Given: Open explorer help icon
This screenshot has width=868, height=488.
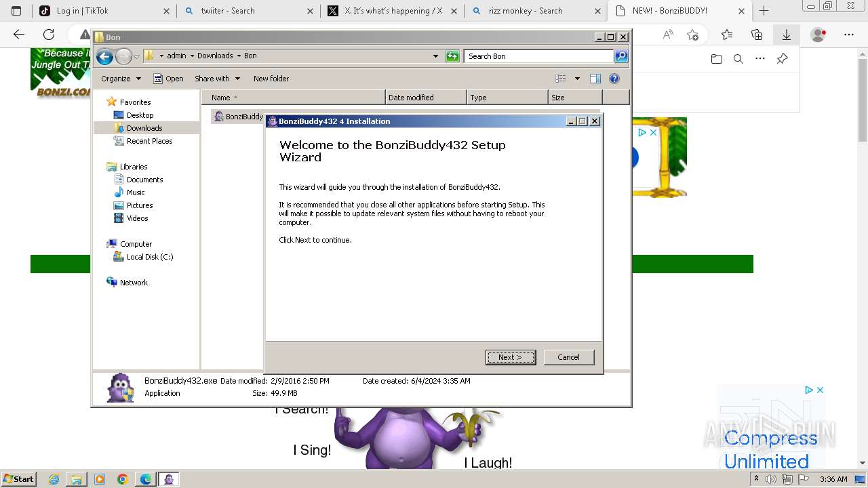Looking at the screenshot, I should click(x=614, y=79).
